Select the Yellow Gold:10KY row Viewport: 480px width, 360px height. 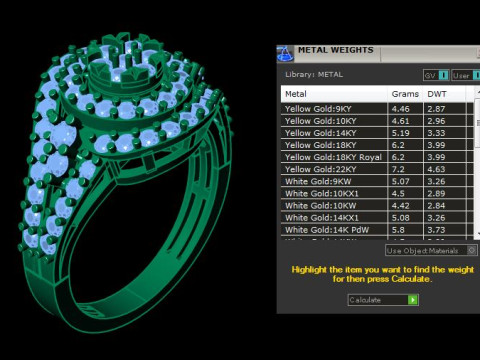pos(377,121)
